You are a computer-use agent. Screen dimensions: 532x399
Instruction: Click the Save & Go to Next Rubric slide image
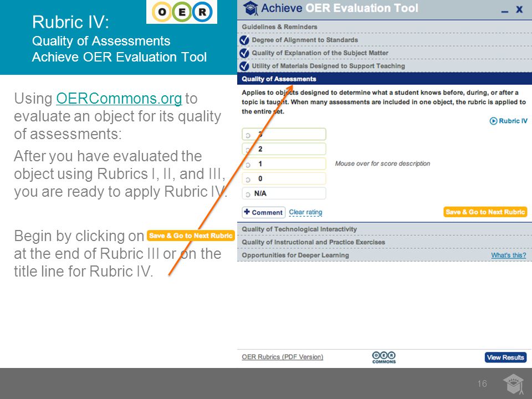pyautogui.click(x=191, y=236)
